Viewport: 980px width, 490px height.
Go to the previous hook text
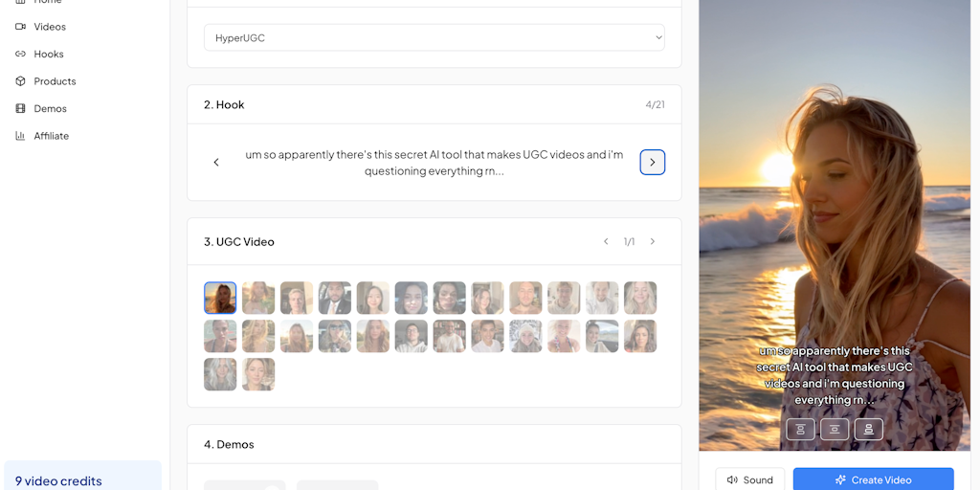216,163
